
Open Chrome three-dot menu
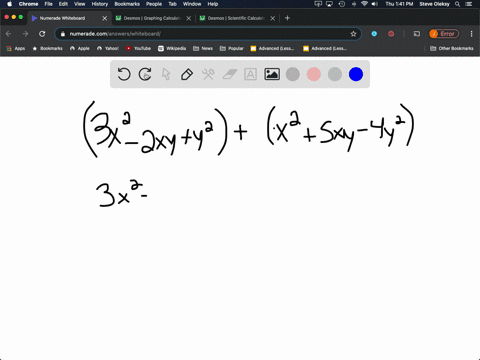(x=471, y=34)
